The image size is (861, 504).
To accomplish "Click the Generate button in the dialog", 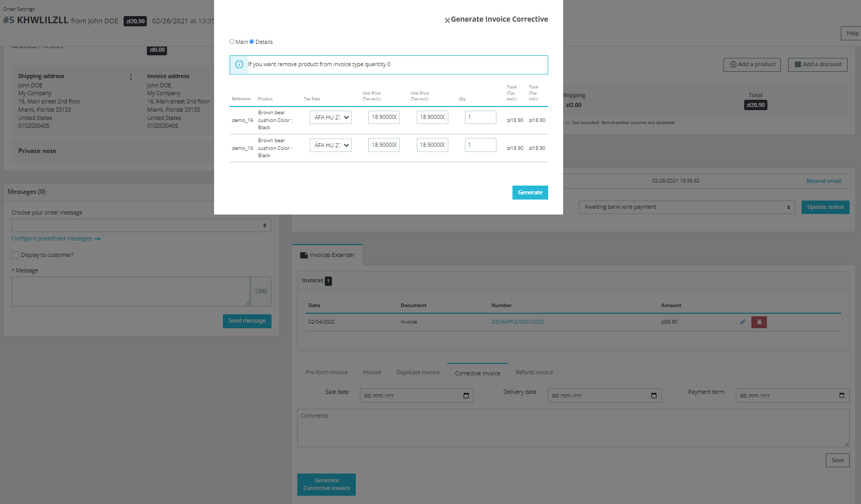I will pos(530,192).
